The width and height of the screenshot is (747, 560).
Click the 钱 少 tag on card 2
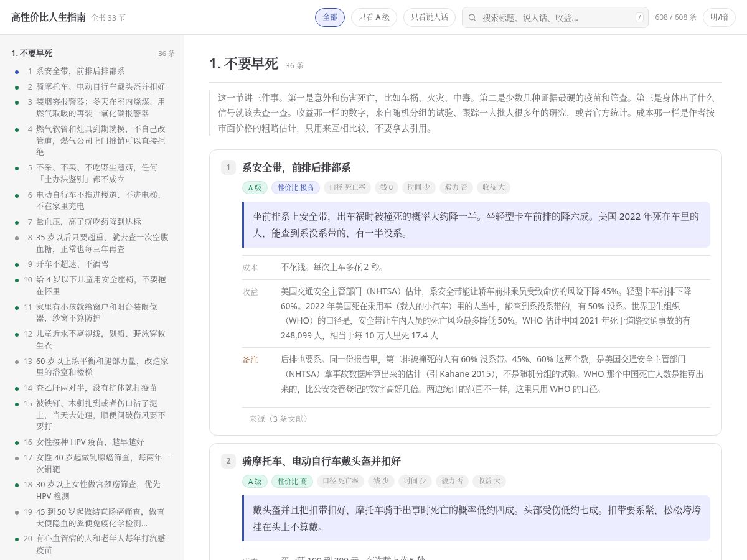coord(382,481)
